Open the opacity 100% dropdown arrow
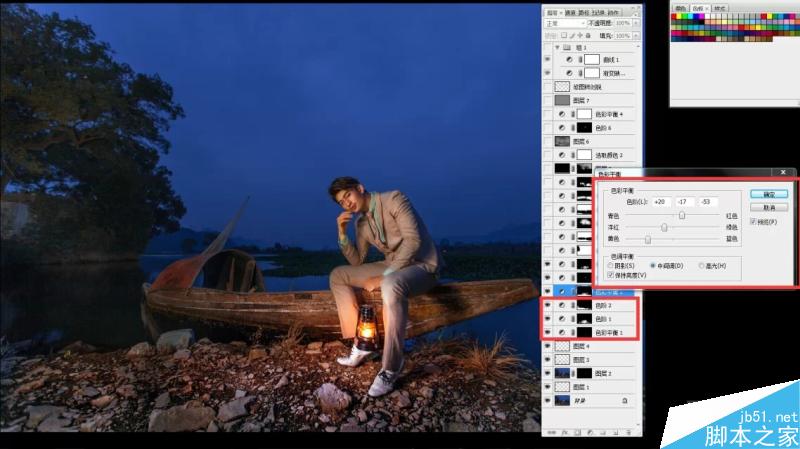This screenshot has height=449, width=800. tap(636, 23)
